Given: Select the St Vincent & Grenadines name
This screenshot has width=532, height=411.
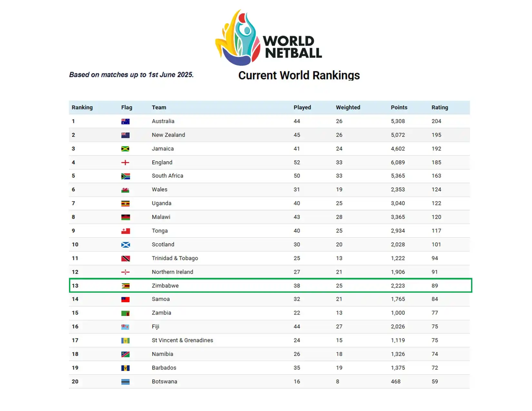Looking at the screenshot, I should (x=182, y=340).
